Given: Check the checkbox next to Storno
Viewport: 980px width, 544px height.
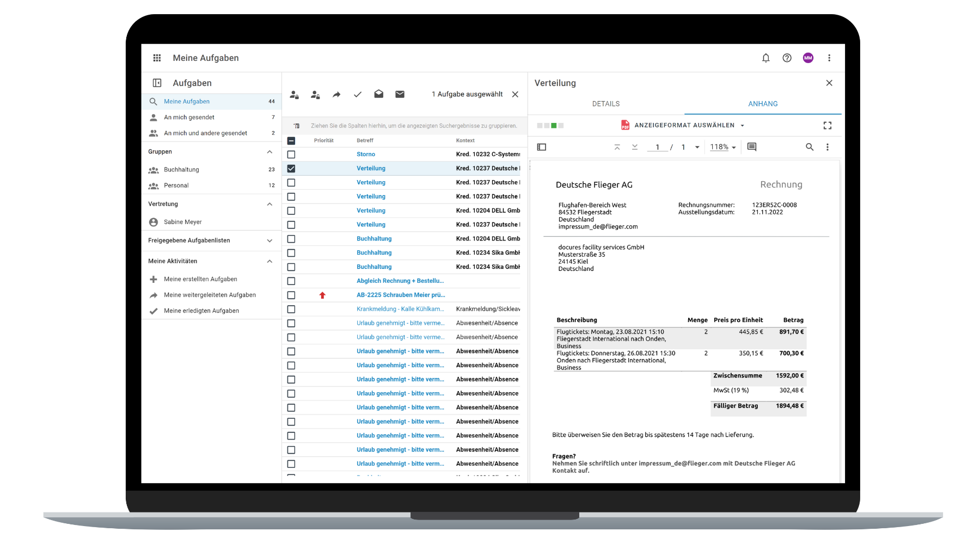Looking at the screenshot, I should [x=291, y=154].
